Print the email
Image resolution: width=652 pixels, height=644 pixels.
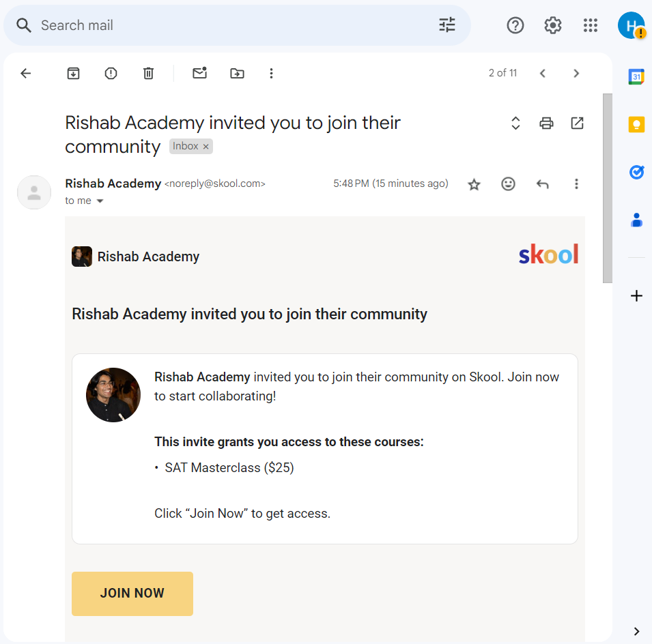point(546,123)
